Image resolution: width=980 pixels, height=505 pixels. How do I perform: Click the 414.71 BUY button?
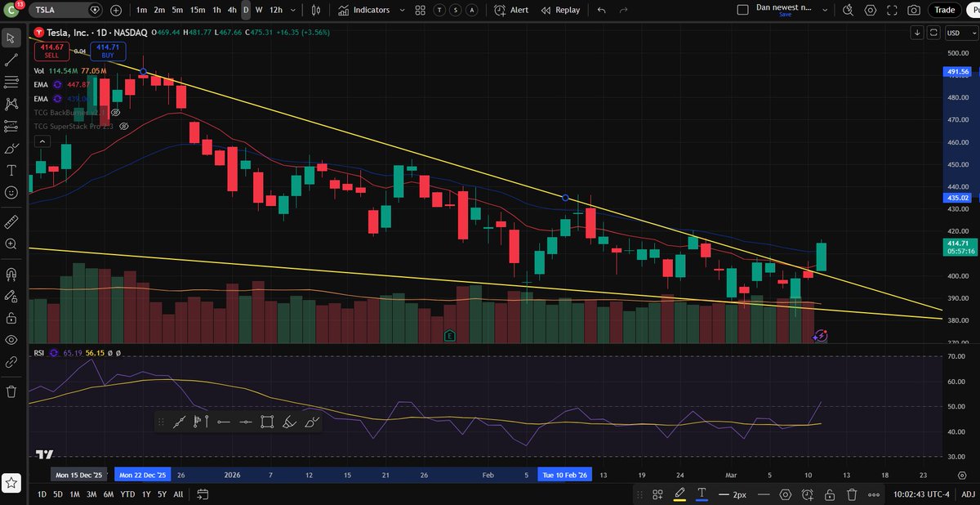(x=107, y=51)
